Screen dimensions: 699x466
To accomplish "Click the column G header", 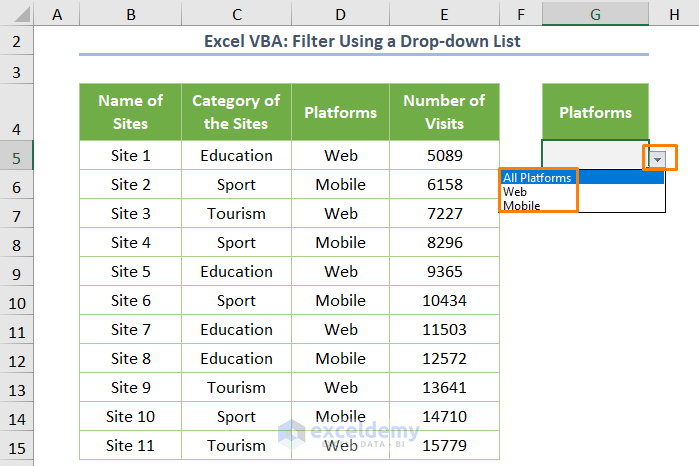I will [x=595, y=12].
